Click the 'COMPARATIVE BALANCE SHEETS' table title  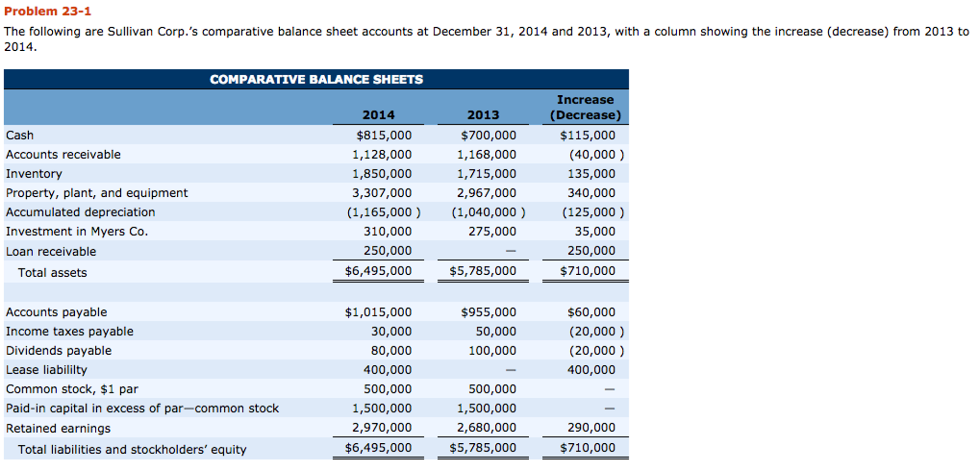[x=316, y=79]
